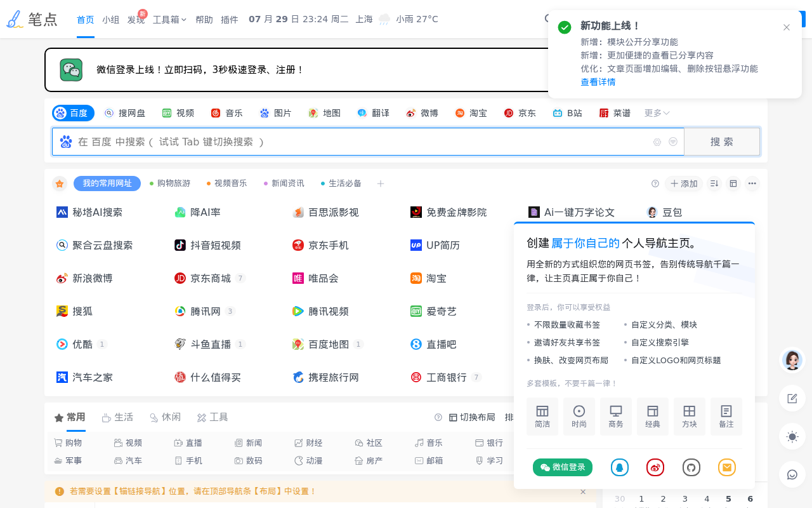Select the 备注 template
The height and width of the screenshot is (508, 812).
tap(726, 417)
